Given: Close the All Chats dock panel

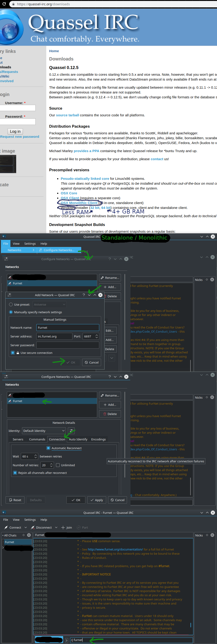Looking at the screenshot, I should (29, 535).
